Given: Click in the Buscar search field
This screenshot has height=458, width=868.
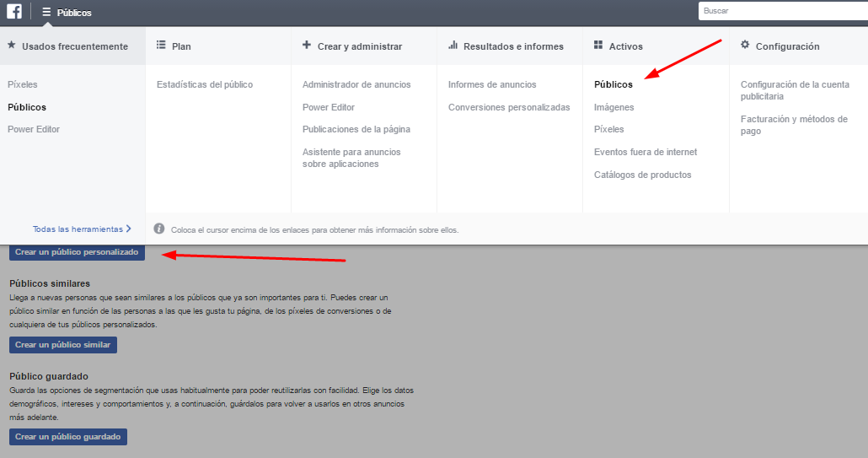Looking at the screenshot, I should pos(783,11).
